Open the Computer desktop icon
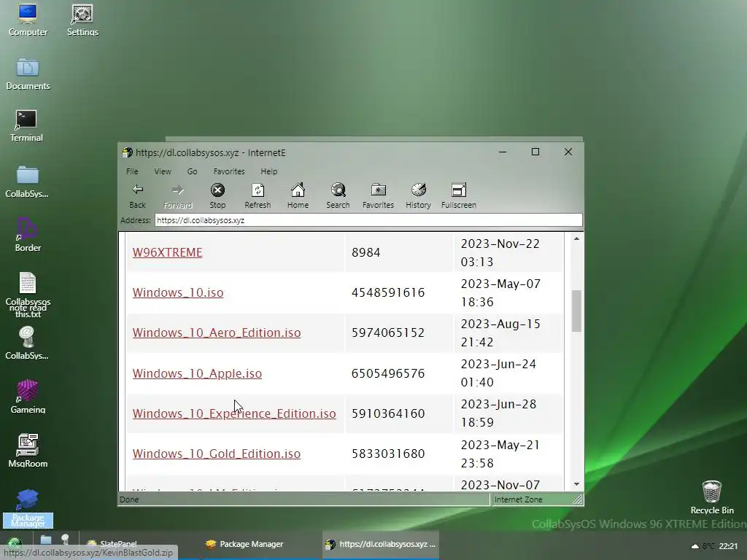 click(28, 20)
